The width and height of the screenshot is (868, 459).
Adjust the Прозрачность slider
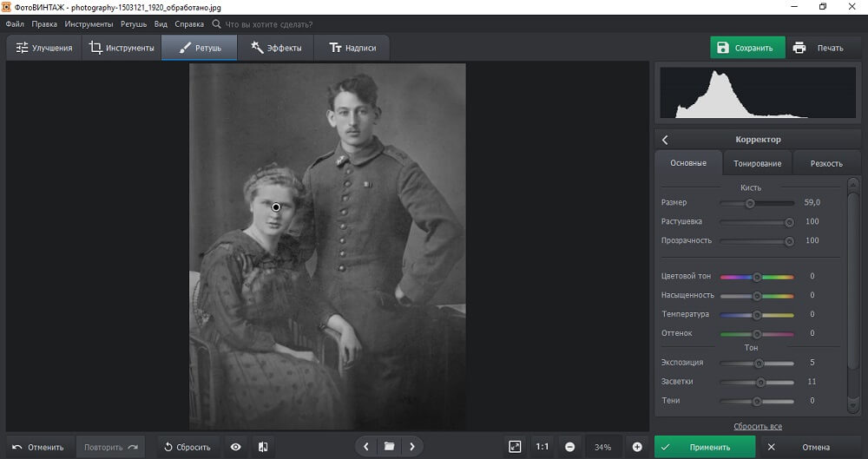click(757, 241)
